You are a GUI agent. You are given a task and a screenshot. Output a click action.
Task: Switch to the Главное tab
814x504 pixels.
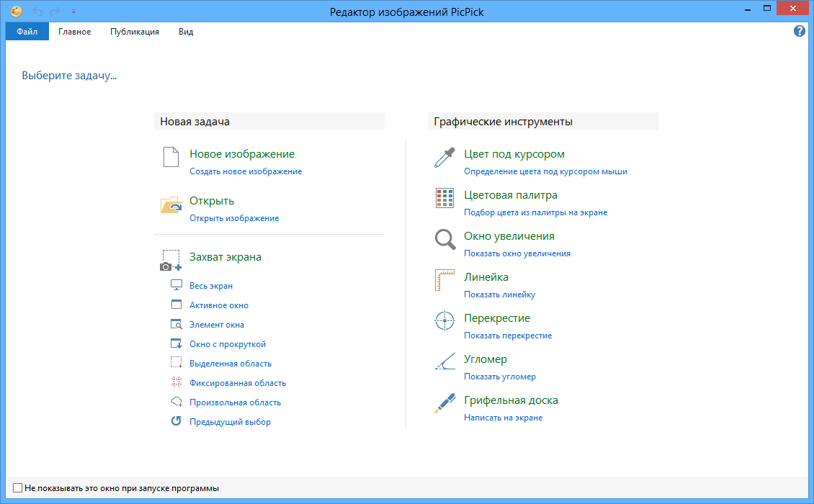[74, 32]
